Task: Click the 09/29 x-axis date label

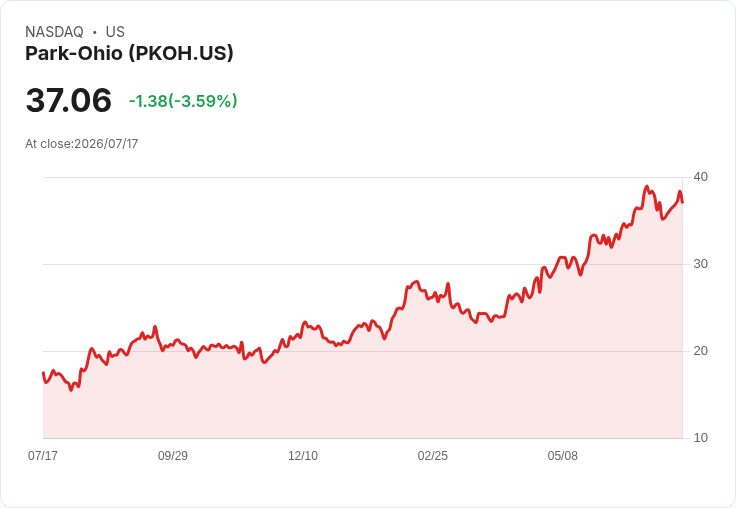Action: (173, 455)
